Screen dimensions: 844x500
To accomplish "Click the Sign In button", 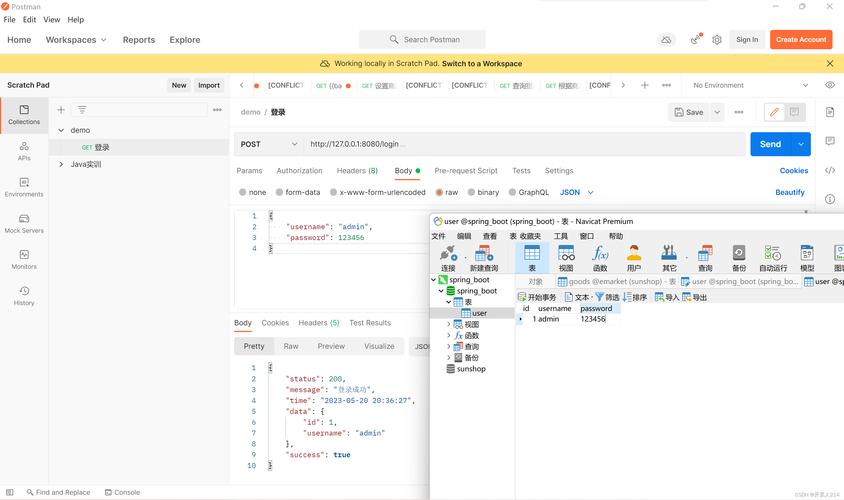I will tap(747, 40).
